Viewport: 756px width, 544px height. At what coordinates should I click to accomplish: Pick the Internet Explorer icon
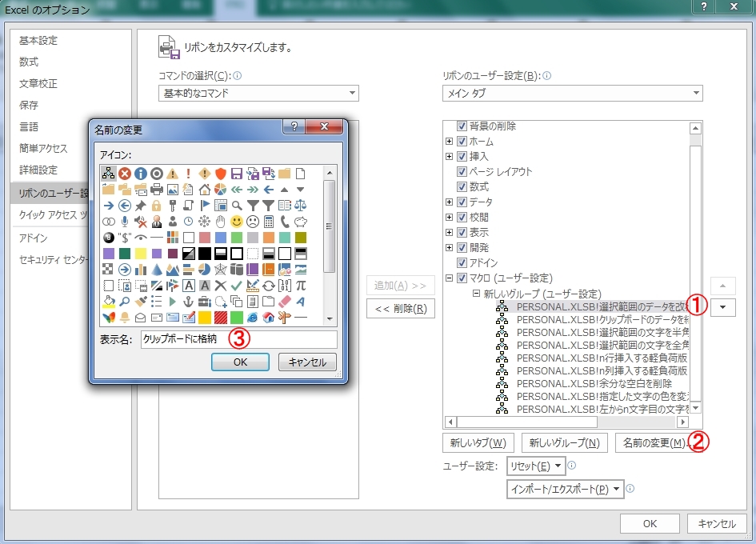pyautogui.click(x=252, y=318)
